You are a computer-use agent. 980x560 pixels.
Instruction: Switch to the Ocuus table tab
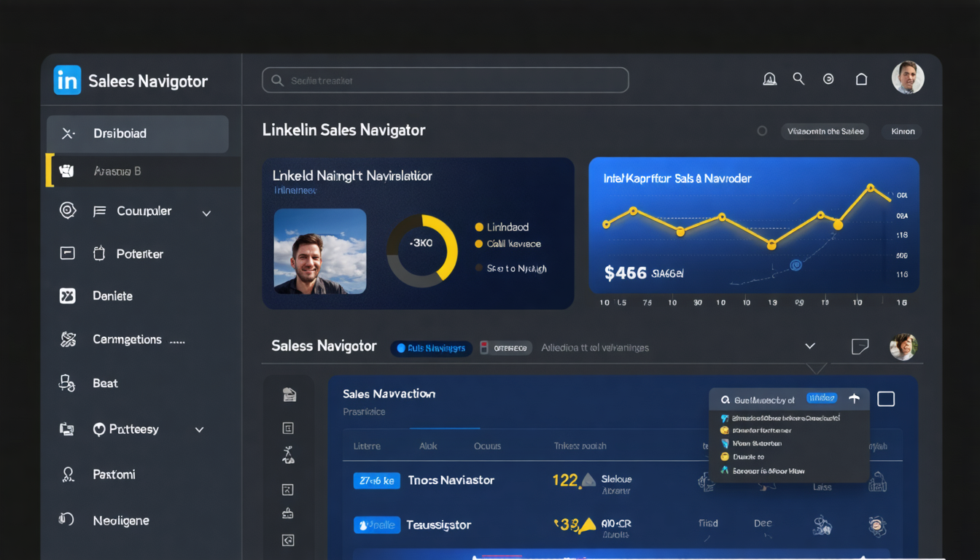(x=488, y=446)
